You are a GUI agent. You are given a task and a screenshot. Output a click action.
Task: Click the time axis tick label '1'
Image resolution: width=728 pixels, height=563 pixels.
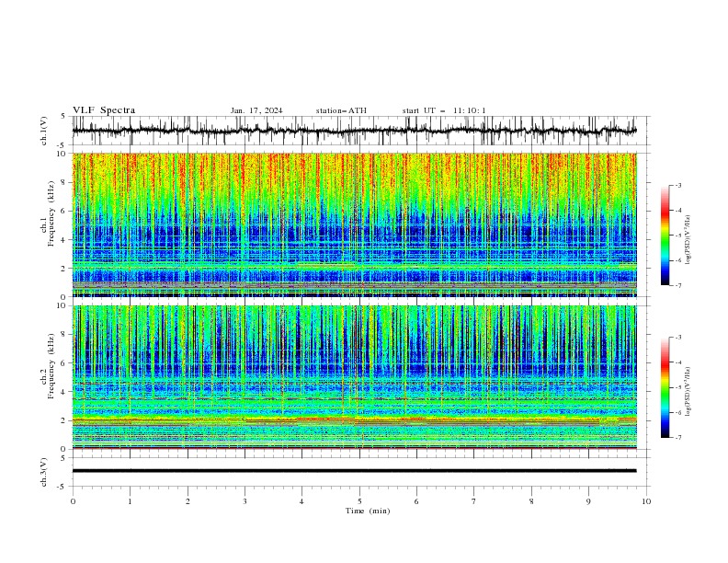130,501
